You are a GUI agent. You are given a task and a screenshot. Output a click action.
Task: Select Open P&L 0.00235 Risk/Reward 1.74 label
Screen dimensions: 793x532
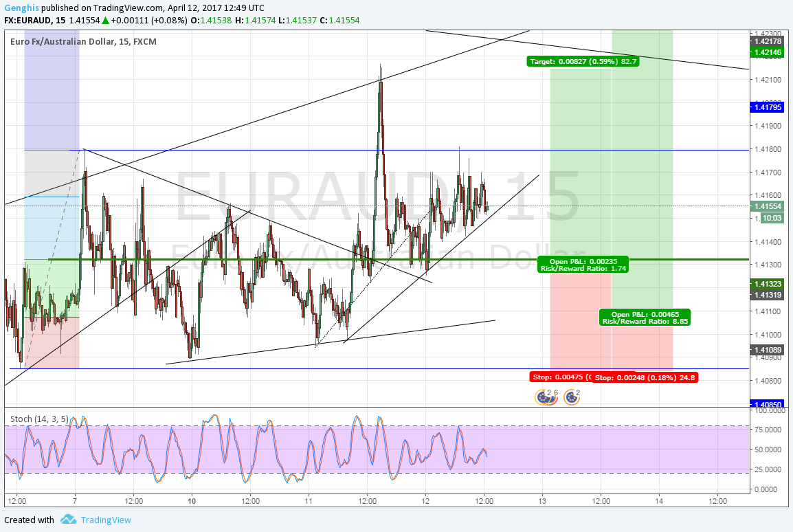coord(583,265)
